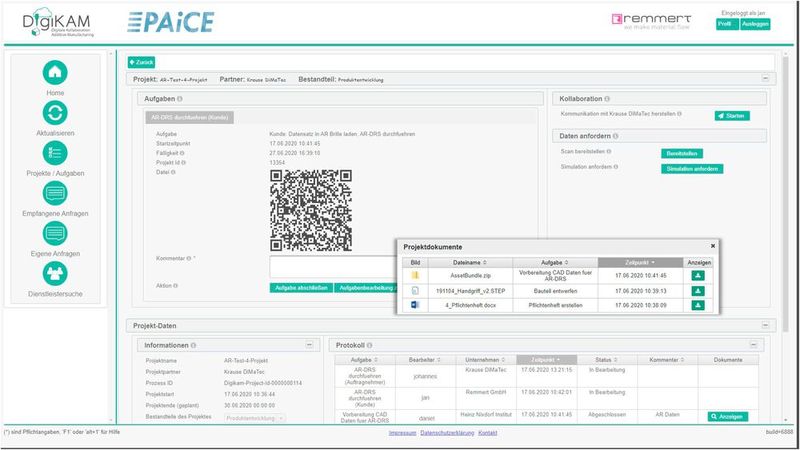Sort Protokoll table by Bearbeiter
800x450 pixels.
tap(424, 360)
